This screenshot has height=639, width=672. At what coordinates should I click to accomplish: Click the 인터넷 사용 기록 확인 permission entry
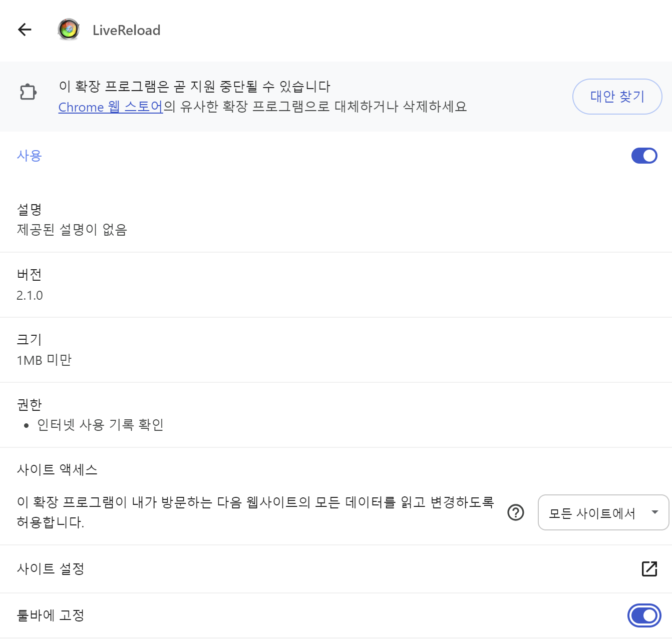pyautogui.click(x=100, y=425)
